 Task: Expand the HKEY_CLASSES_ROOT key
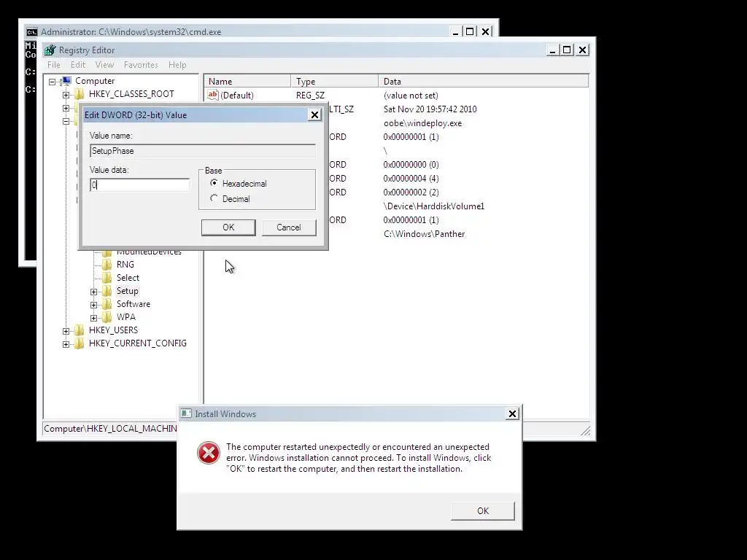point(66,95)
